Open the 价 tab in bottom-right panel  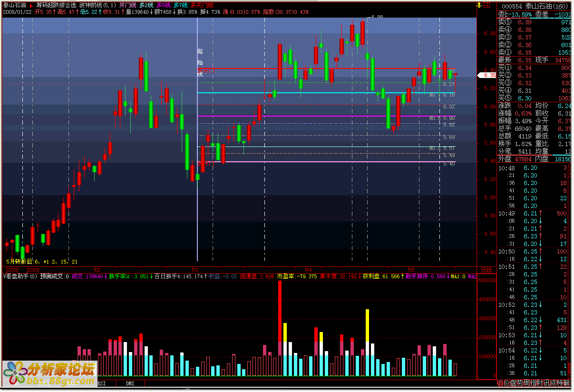506,382
